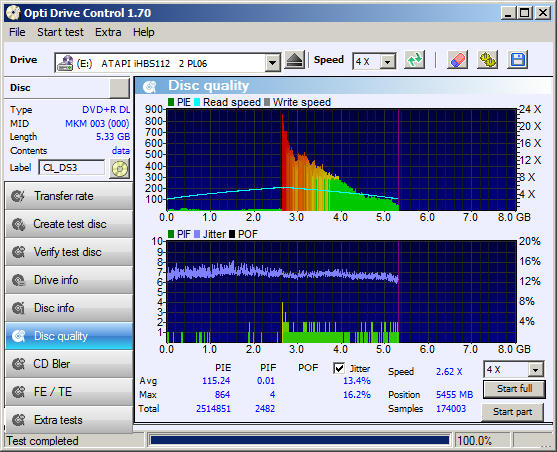
Task: Open the Extra menu
Action: tap(108, 32)
